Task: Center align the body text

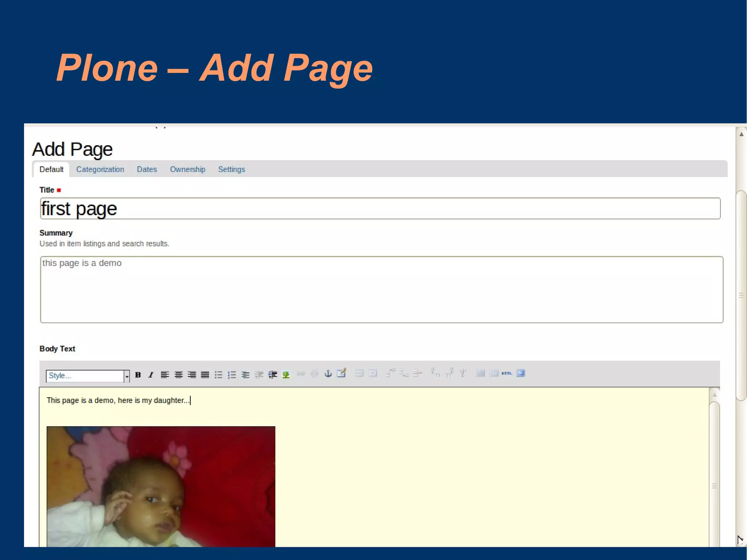Action: click(178, 375)
